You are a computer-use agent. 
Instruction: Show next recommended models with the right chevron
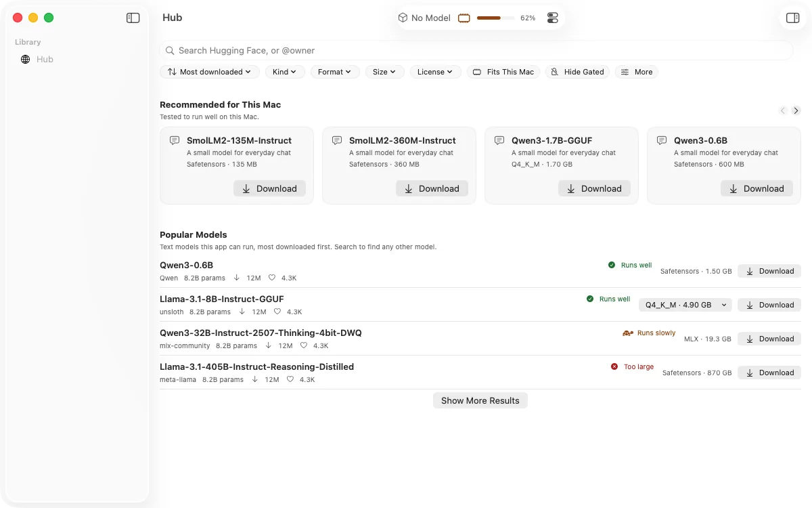[796, 110]
